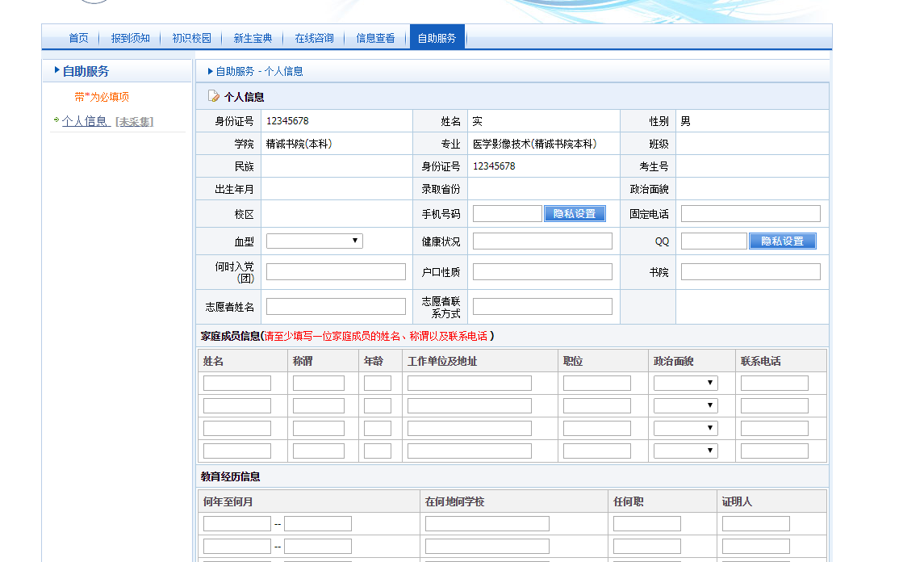The height and width of the screenshot is (562, 924).
Task: Click the 精诚书院(本科) 学院 value
Action: click(299, 144)
